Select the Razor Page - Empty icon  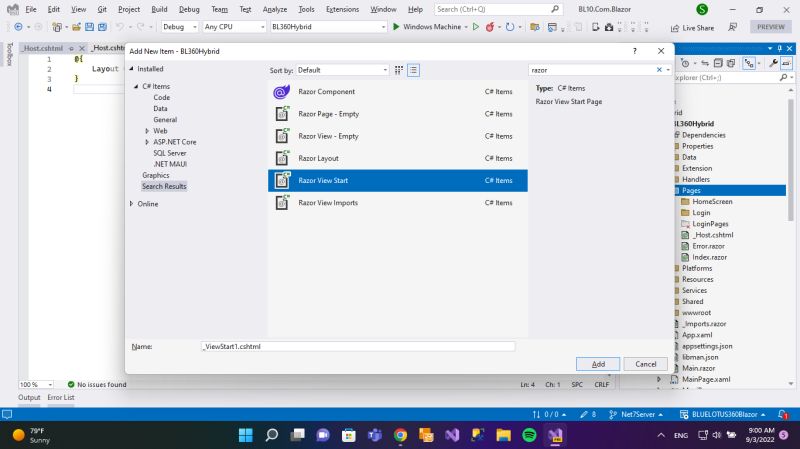pyautogui.click(x=282, y=114)
